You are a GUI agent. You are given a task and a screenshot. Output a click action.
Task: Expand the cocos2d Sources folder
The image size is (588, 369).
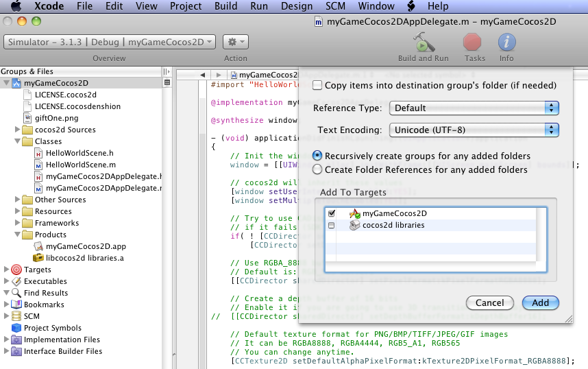point(17,130)
